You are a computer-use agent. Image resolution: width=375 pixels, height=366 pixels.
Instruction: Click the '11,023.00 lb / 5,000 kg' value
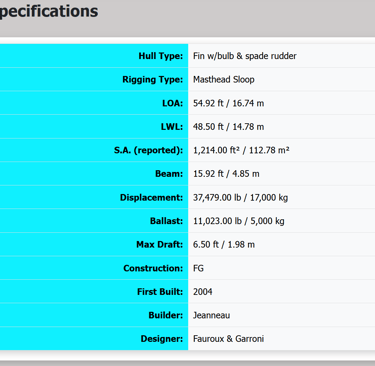239,221
